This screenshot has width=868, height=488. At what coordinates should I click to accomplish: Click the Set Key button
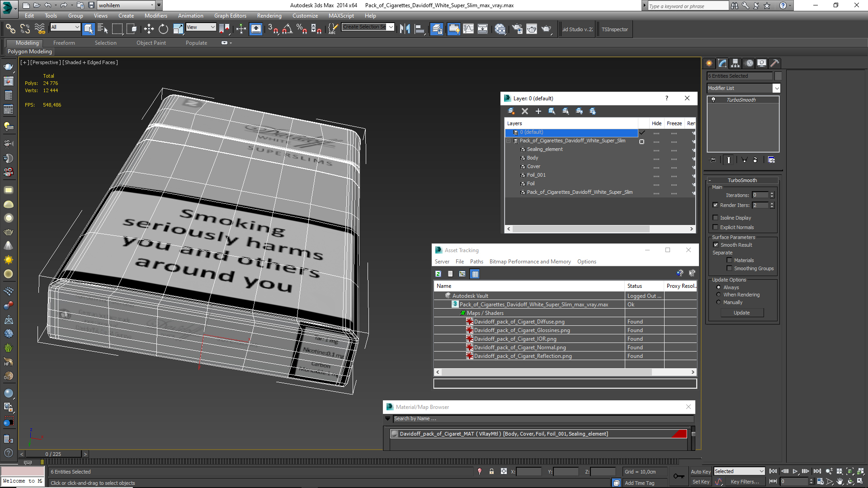[701, 482]
